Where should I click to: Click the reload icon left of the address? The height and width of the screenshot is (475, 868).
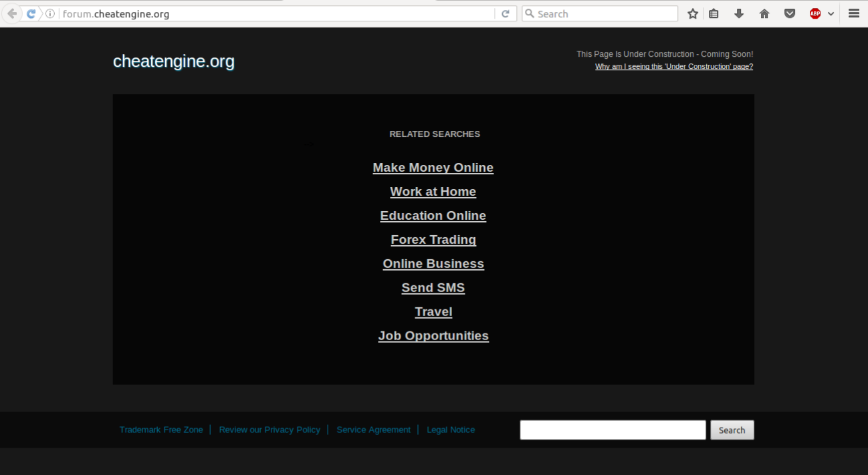click(x=31, y=13)
